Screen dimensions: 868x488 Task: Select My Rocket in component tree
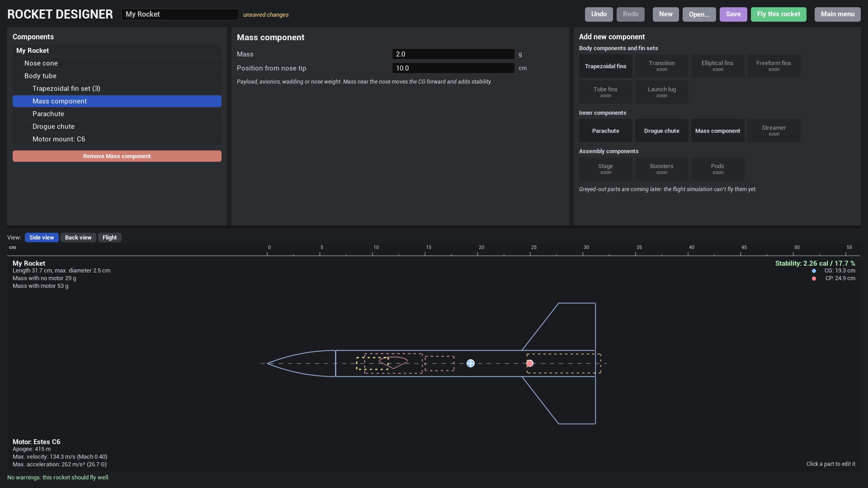(117, 51)
